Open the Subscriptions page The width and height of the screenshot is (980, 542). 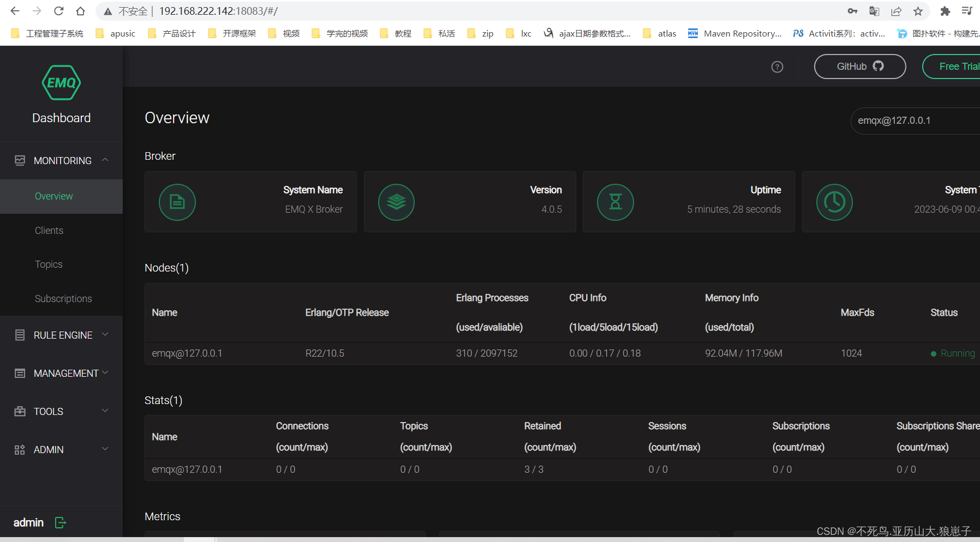click(x=63, y=299)
